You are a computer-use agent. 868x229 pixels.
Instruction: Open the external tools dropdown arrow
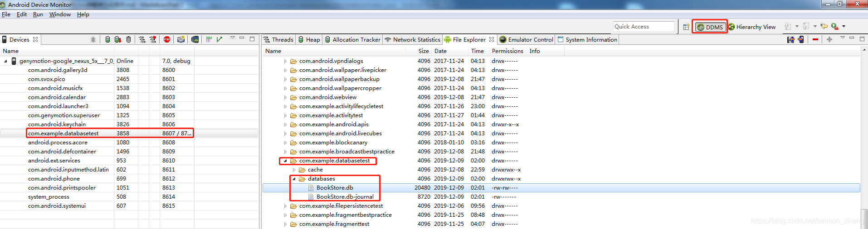844,26
